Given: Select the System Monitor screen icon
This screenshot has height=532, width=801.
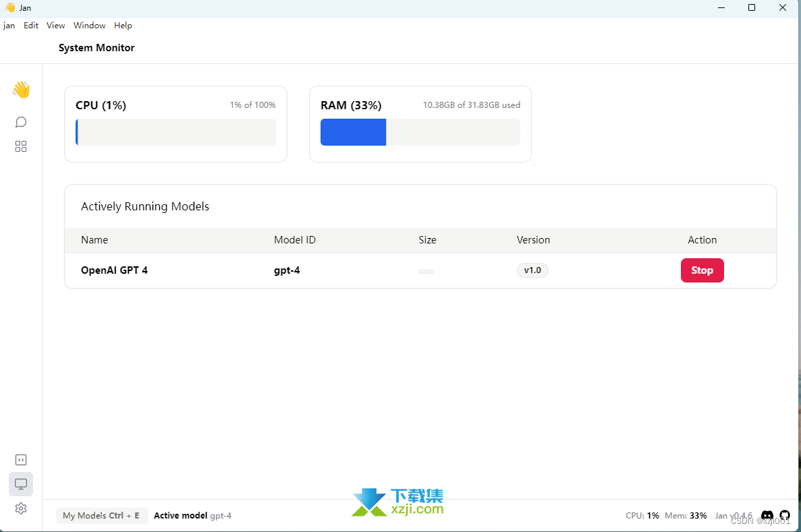Looking at the screenshot, I should [21, 484].
